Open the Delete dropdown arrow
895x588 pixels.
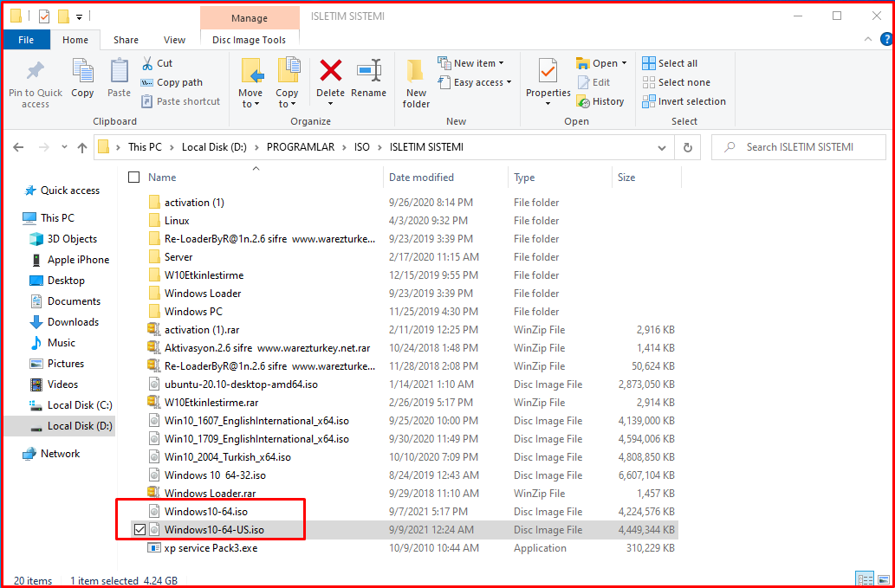tap(330, 104)
